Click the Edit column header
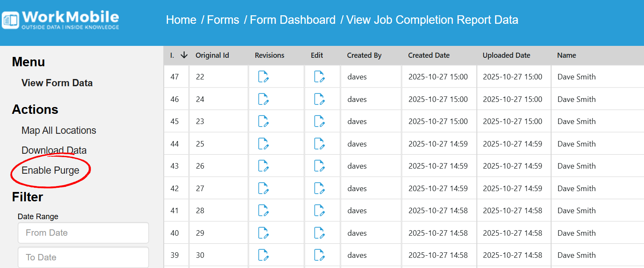The width and height of the screenshot is (644, 268). click(317, 55)
